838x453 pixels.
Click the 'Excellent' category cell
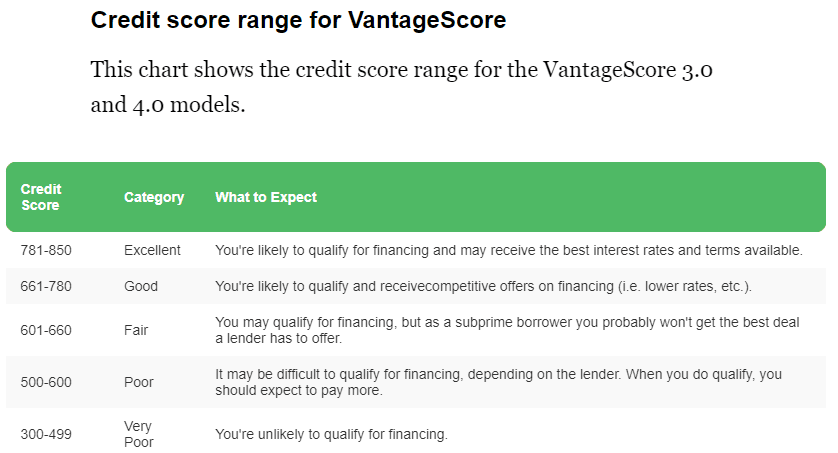(152, 250)
